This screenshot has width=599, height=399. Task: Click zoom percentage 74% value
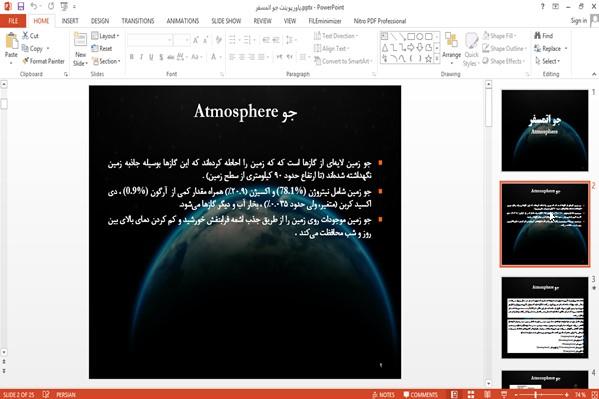580,394
